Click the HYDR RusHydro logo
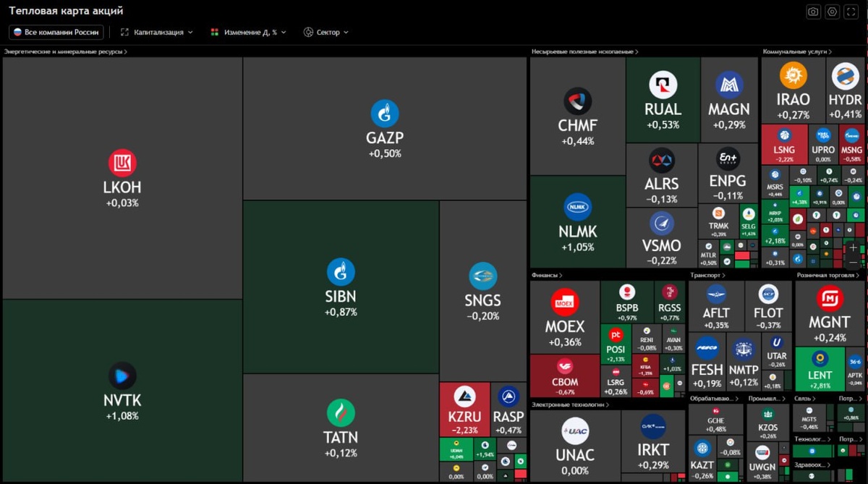 (x=845, y=76)
